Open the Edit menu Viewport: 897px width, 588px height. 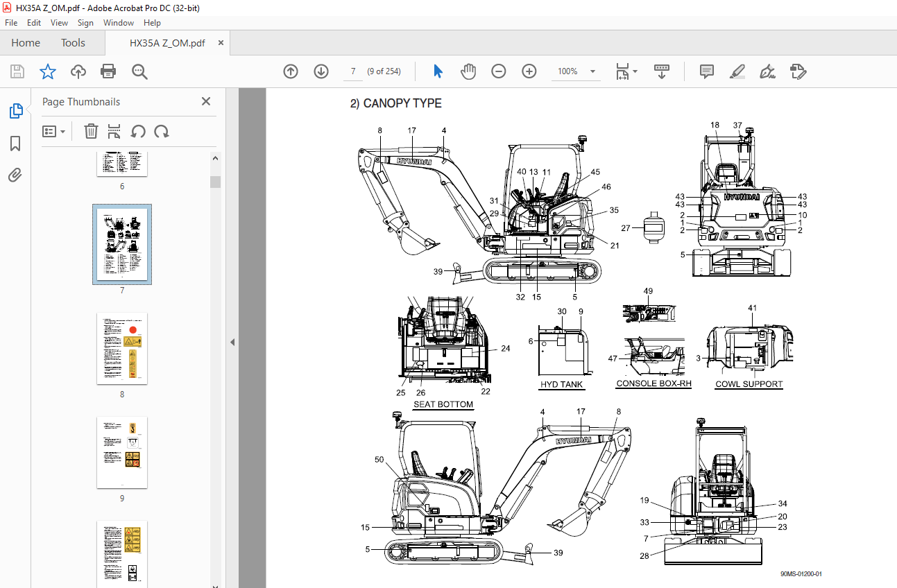[34, 23]
